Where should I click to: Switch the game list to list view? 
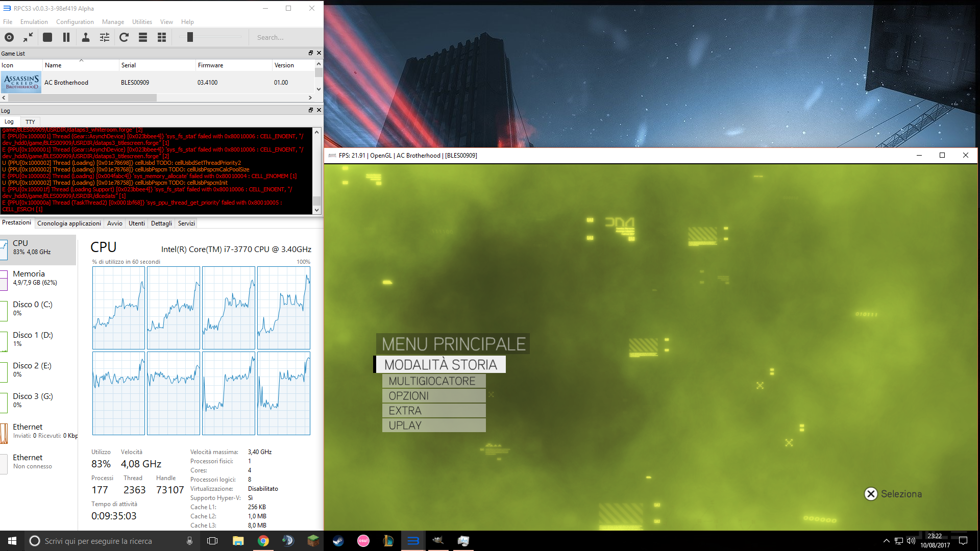point(143,37)
